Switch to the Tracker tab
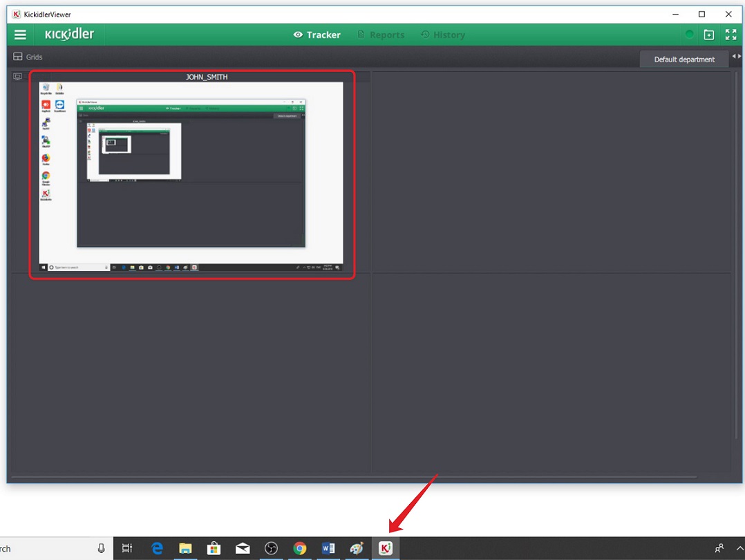The image size is (745, 560). [317, 35]
